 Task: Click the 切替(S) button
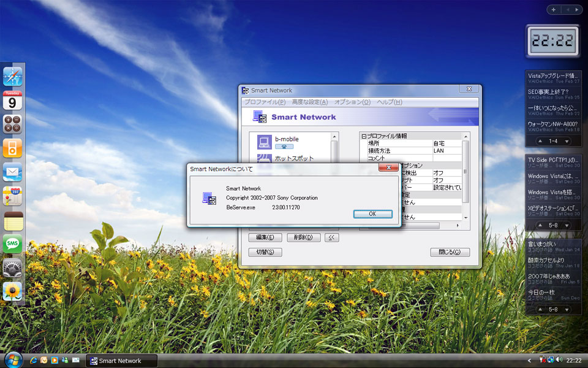click(265, 252)
